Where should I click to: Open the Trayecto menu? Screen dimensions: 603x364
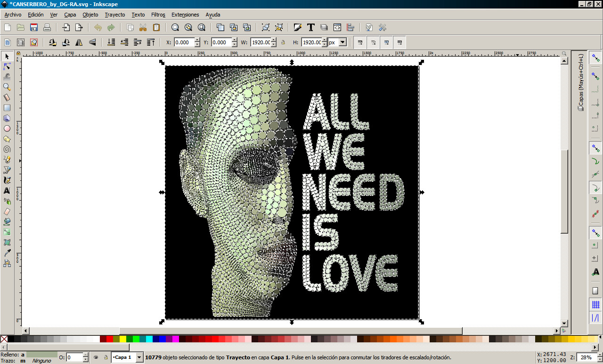[x=114, y=15]
